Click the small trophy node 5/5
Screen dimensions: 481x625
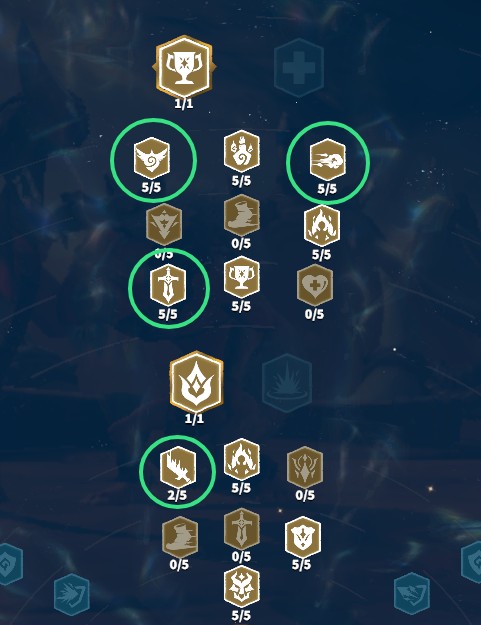tap(241, 277)
